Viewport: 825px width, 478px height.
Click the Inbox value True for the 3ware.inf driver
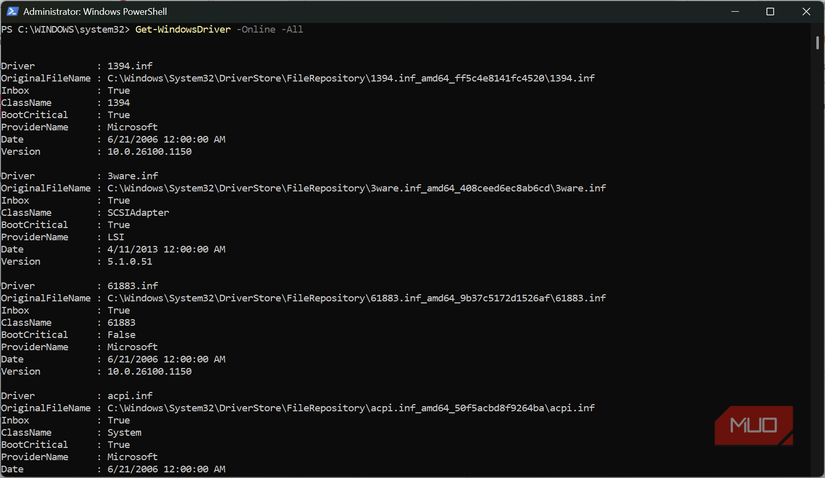coord(118,201)
